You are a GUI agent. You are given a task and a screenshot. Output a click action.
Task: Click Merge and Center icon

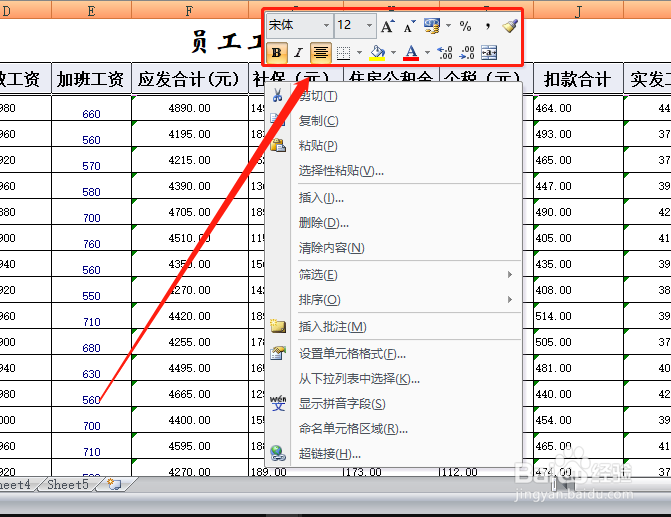pyautogui.click(x=489, y=53)
